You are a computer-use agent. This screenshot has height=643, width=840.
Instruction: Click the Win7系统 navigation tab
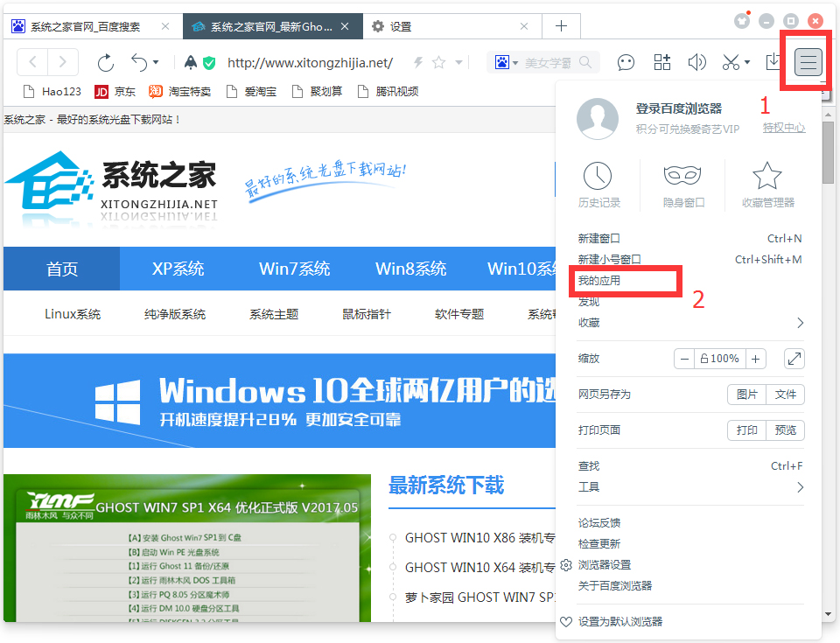point(294,269)
